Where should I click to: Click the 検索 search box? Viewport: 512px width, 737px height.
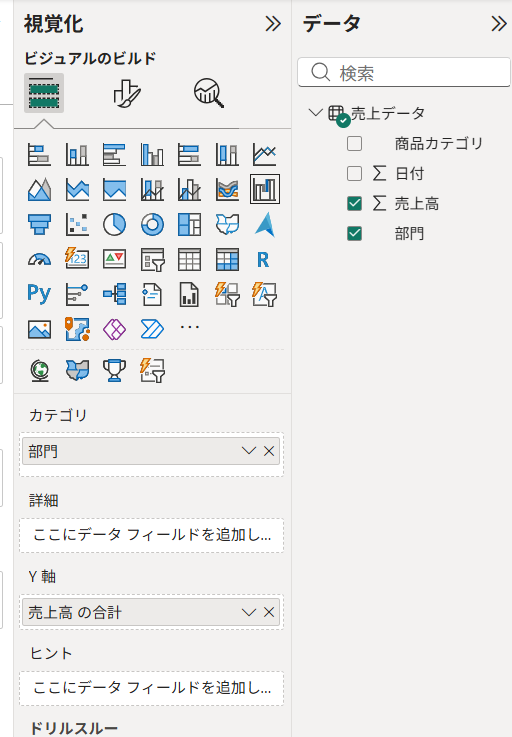(404, 72)
